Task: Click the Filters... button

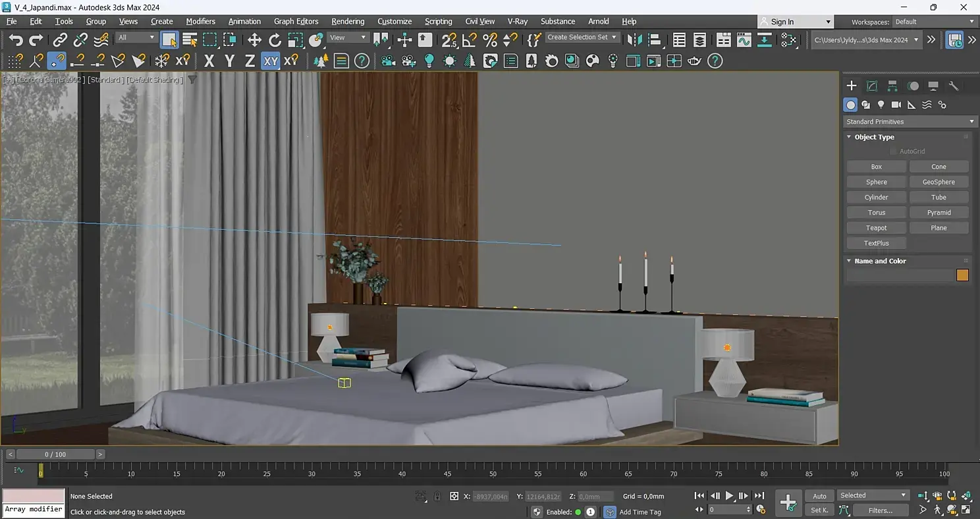Action: coord(880,510)
